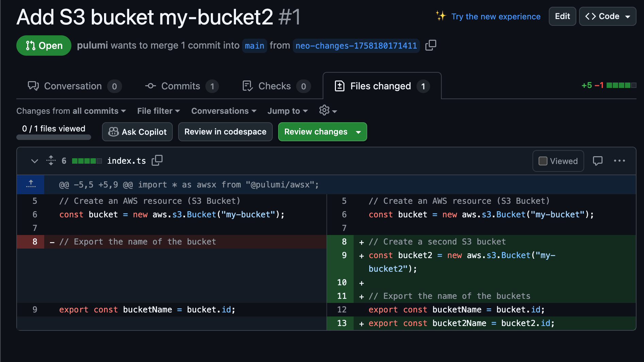Switch to the Commits tab
Image resolution: width=644 pixels, height=362 pixels.
pos(182,86)
